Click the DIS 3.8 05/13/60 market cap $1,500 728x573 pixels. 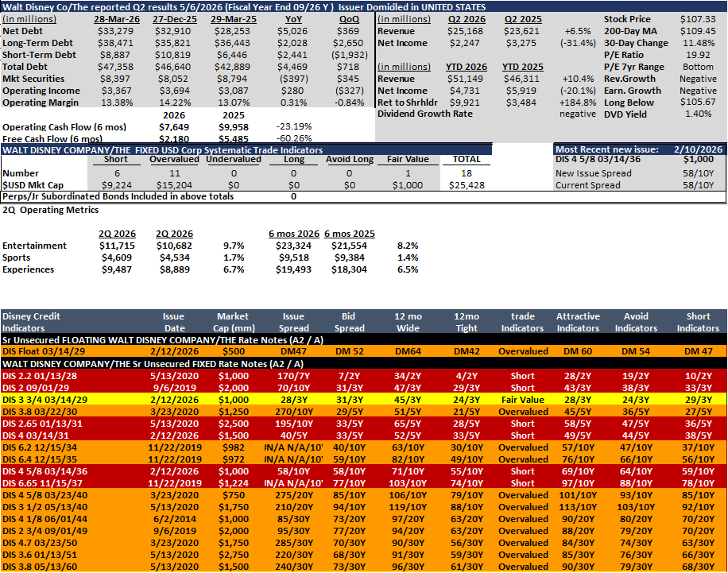tap(234, 567)
